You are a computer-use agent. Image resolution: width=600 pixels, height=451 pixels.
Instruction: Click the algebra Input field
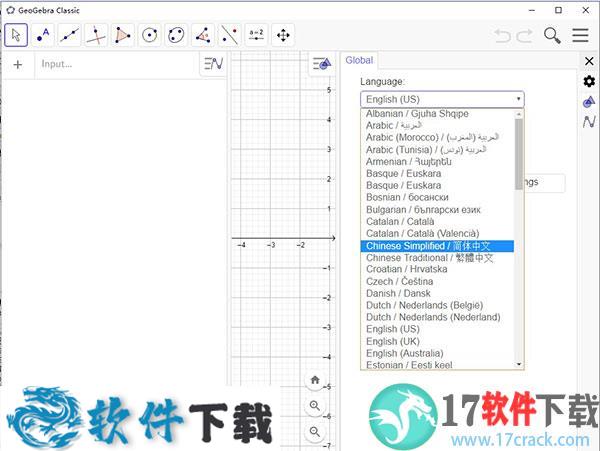[x=115, y=64]
